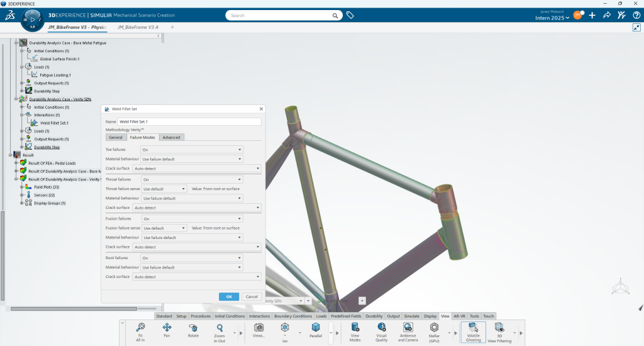644x346 pixels.
Task: Click the tag icon beside search bar
Action: 350,15
